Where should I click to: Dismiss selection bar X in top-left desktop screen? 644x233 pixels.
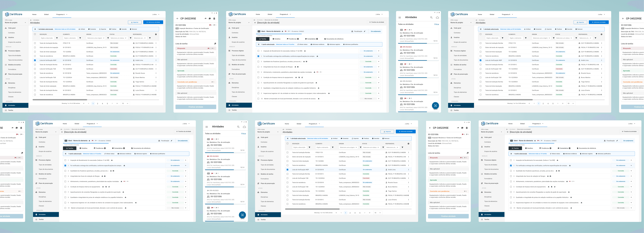coord(35,29)
